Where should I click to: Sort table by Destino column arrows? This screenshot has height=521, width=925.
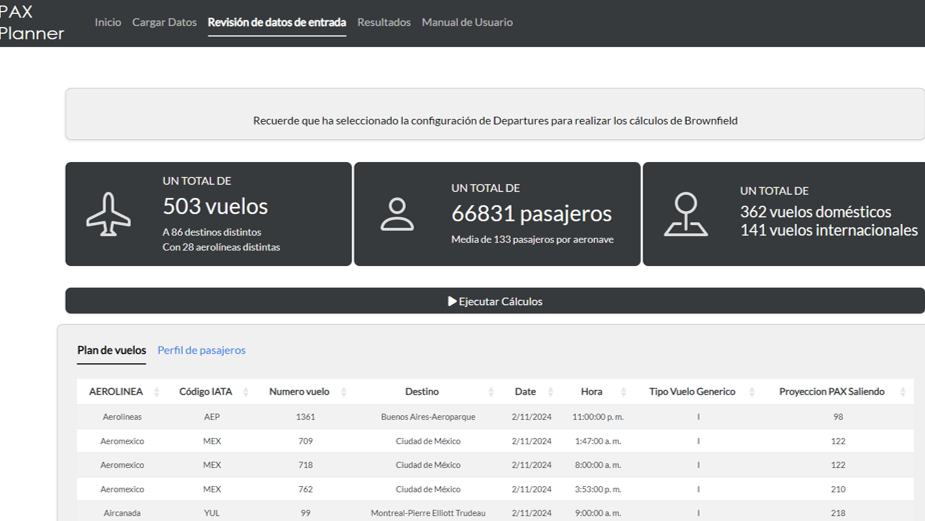491,392
